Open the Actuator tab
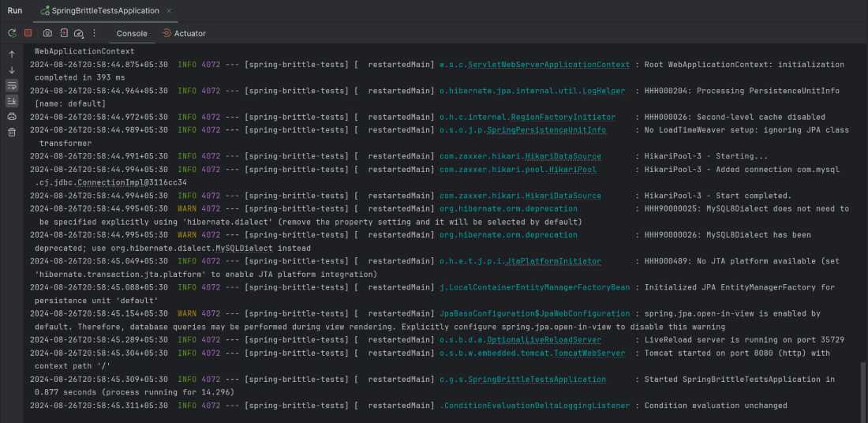This screenshot has width=868, height=423. coord(184,33)
